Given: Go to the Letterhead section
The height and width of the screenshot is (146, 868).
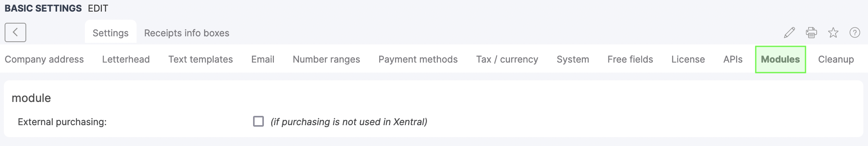Looking at the screenshot, I should click(x=126, y=59).
